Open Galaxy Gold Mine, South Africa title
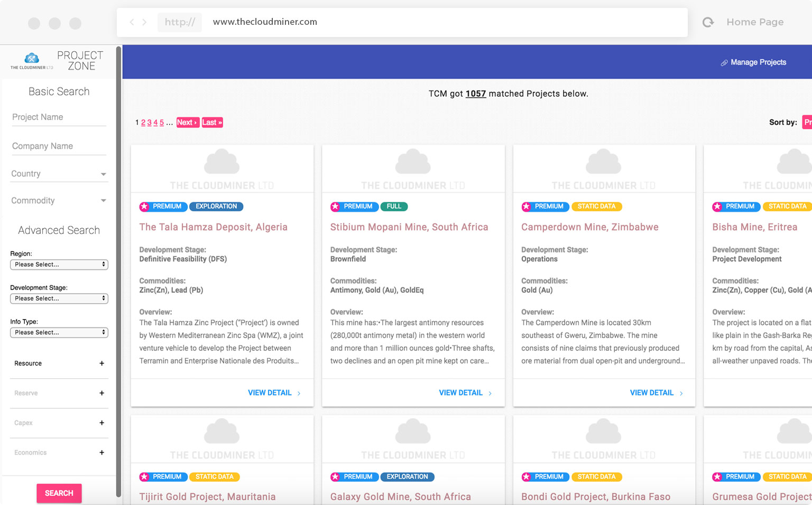This screenshot has height=505, width=812. 400,497
